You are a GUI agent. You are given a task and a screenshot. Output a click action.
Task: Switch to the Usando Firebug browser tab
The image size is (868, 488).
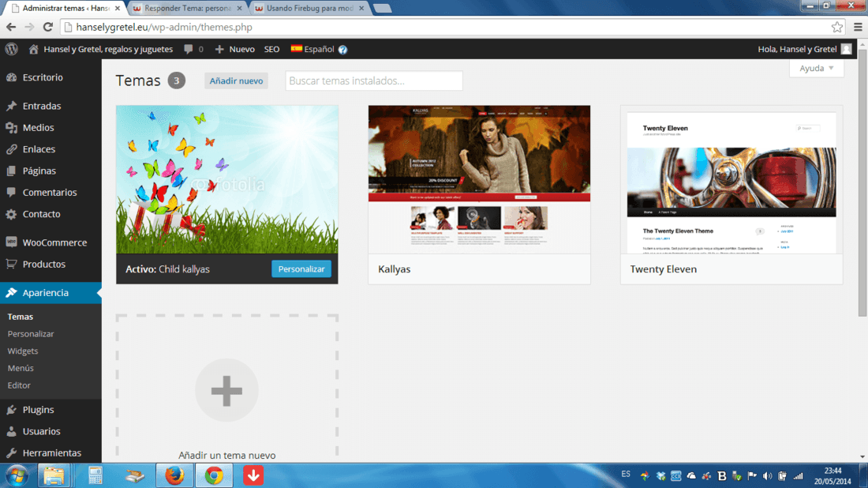click(x=309, y=9)
